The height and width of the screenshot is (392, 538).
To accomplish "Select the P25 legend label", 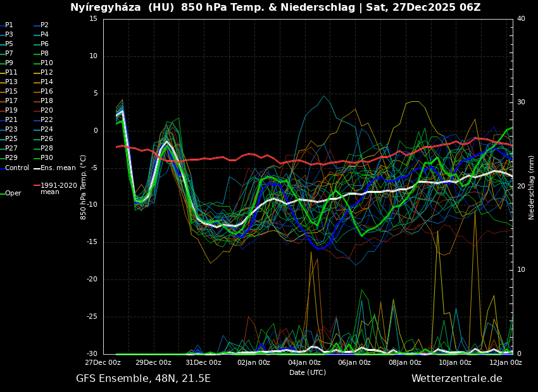I will (11, 139).
